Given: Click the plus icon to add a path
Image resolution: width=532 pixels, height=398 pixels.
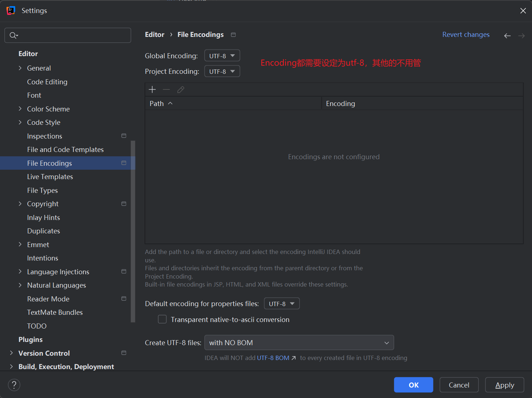Looking at the screenshot, I should (152, 90).
